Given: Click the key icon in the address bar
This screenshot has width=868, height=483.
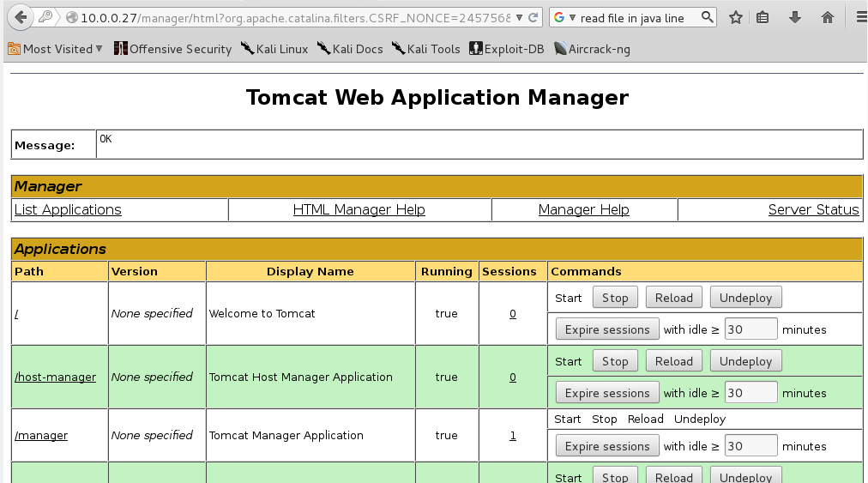Looking at the screenshot, I should coord(46,17).
